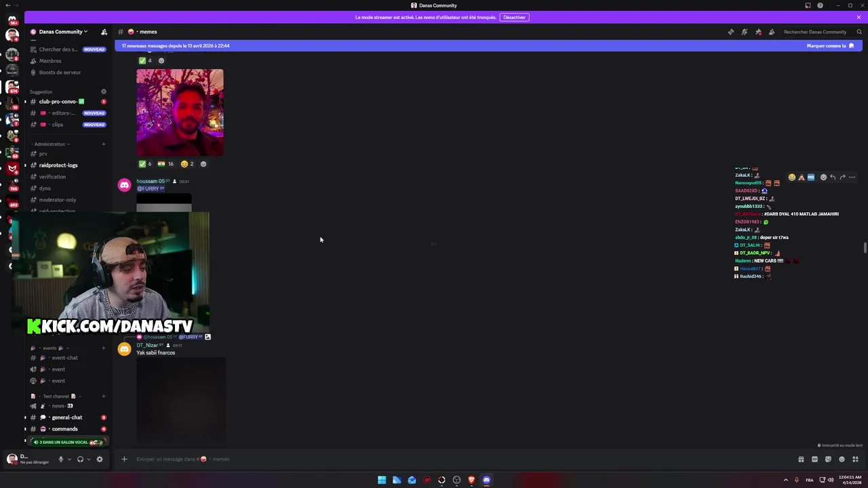The image size is (868, 488).
Task: Click the 3 dans un salon vocal pill
Action: coord(68,442)
